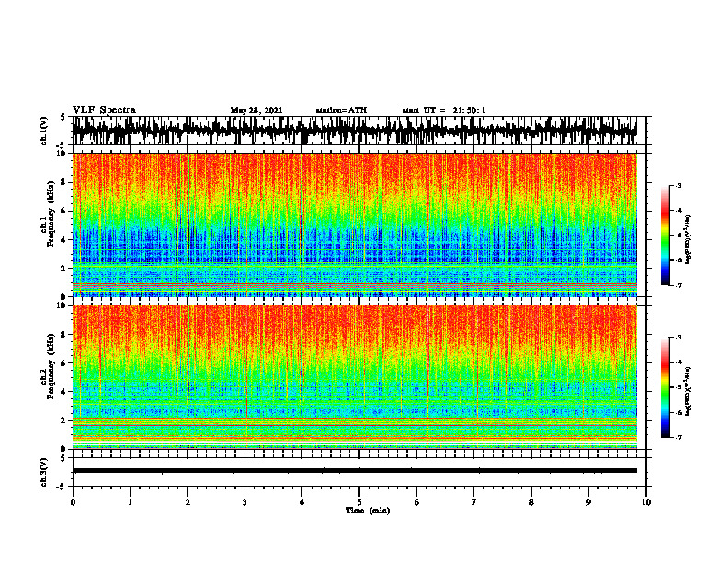Screen dimensions: 728x563
Task: Click the "1" tick on the time axis
Action: (130, 502)
